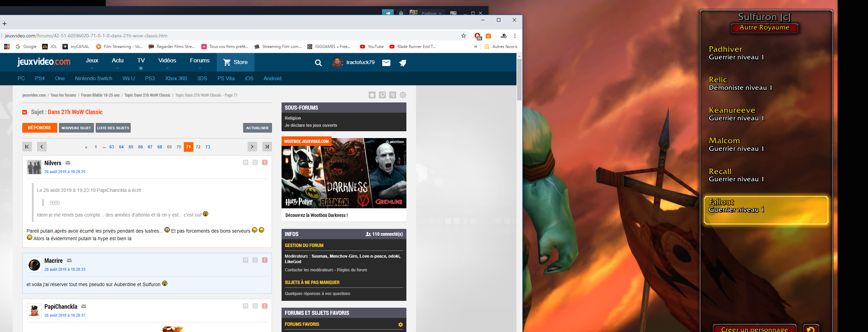Quote PapiChanckla's message

tap(246, 306)
